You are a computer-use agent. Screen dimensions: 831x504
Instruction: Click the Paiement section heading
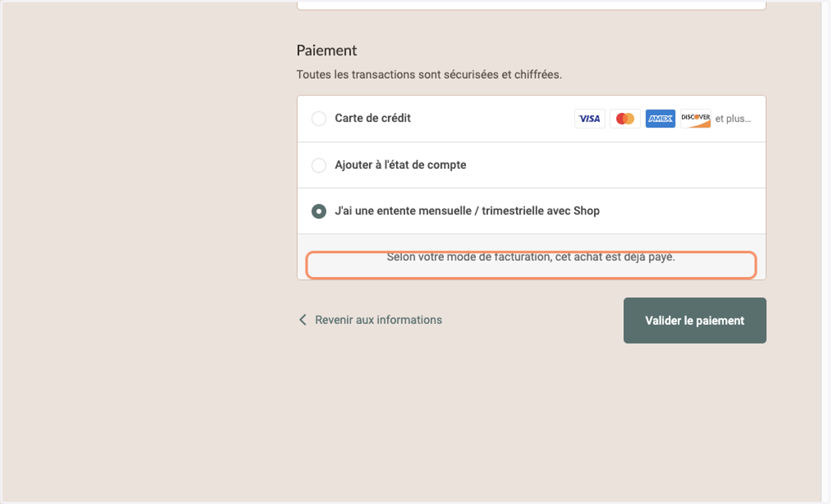327,51
